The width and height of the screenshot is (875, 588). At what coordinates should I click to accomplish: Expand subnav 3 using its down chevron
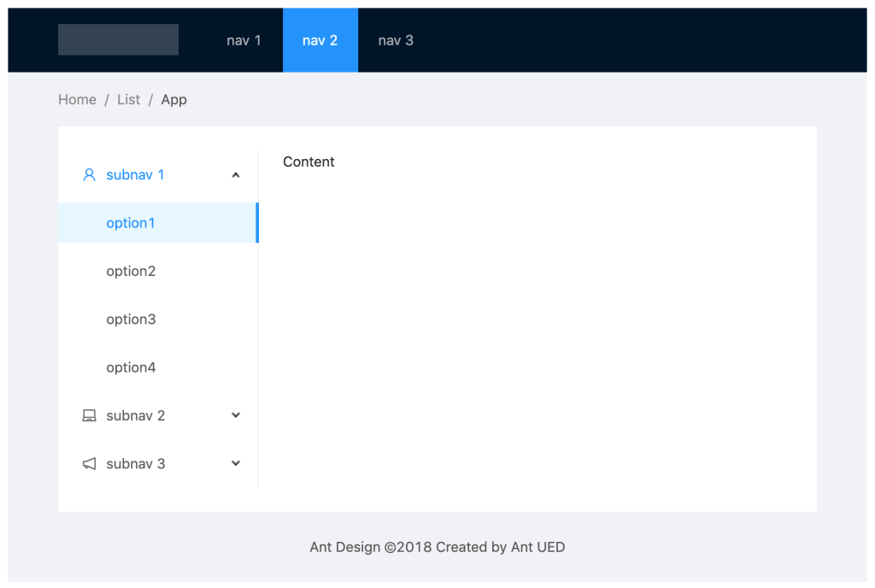point(235,463)
